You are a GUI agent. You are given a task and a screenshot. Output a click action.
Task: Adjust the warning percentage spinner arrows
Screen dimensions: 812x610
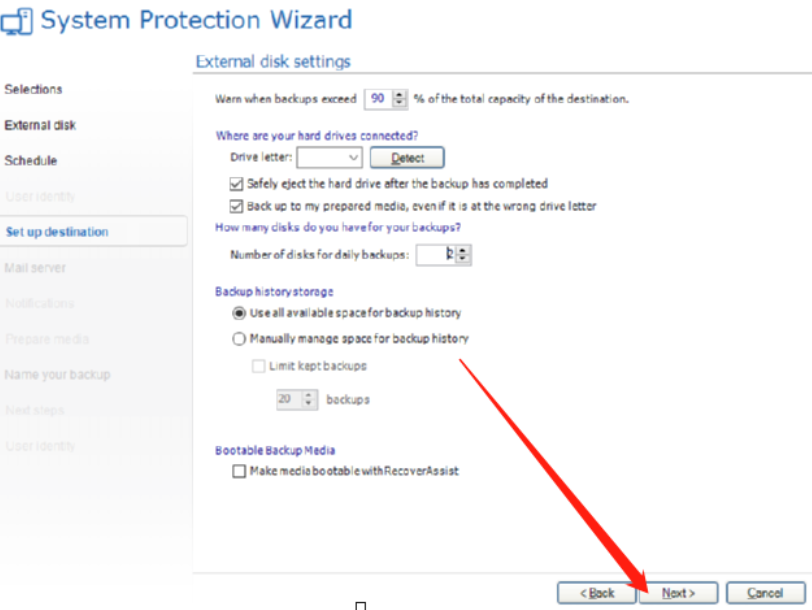pos(400,99)
